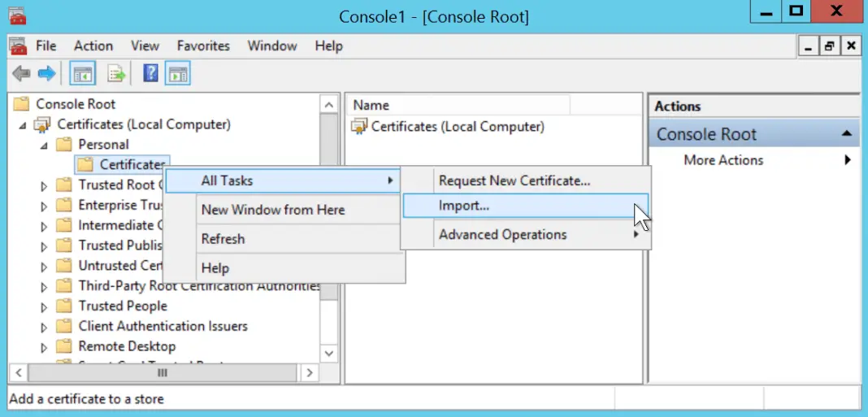Image resolution: width=868 pixels, height=417 pixels.
Task: Click the Certificates snap-in icon in list pane
Action: pos(358,127)
